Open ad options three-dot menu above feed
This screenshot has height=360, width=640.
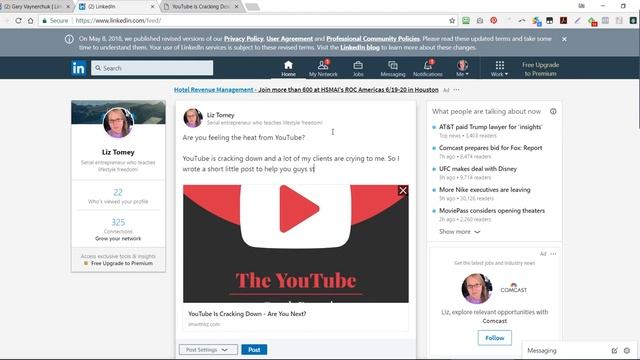(x=456, y=90)
